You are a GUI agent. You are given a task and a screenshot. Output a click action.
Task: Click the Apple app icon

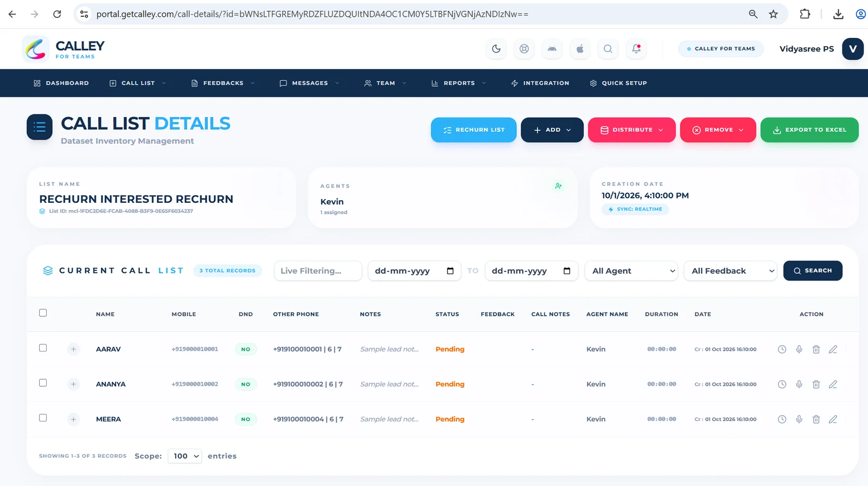coord(580,49)
